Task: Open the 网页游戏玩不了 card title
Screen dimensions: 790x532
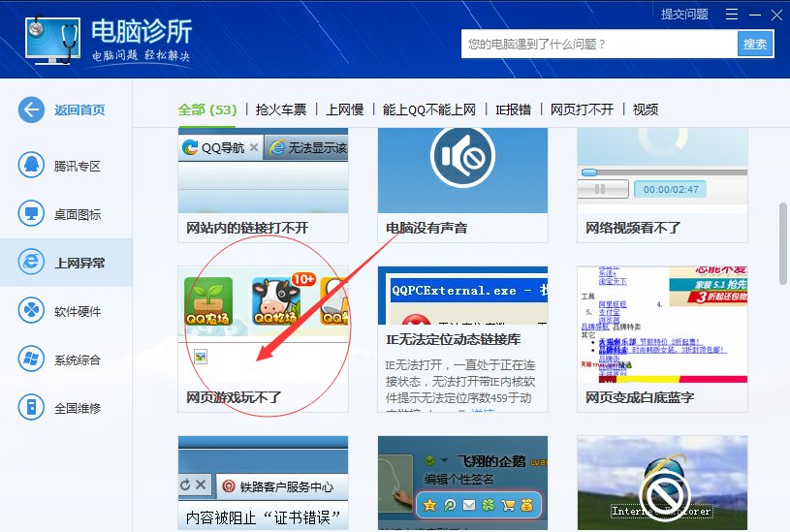Action: point(234,397)
